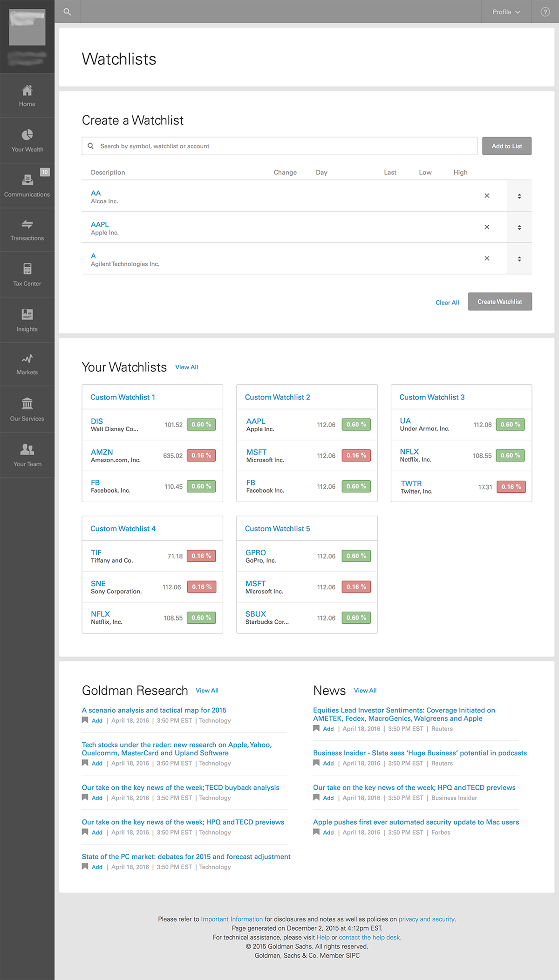This screenshot has width=559, height=980.
Task: Open Custom Watchlist 2
Action: (x=277, y=397)
